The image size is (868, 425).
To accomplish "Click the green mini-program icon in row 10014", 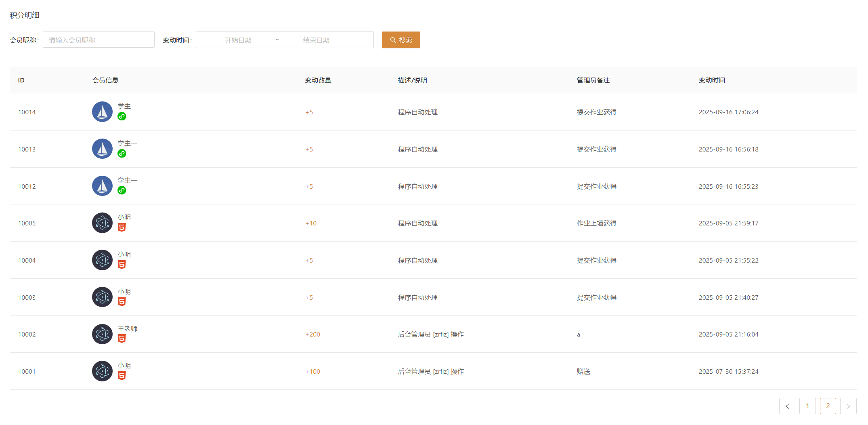I will pos(122,116).
